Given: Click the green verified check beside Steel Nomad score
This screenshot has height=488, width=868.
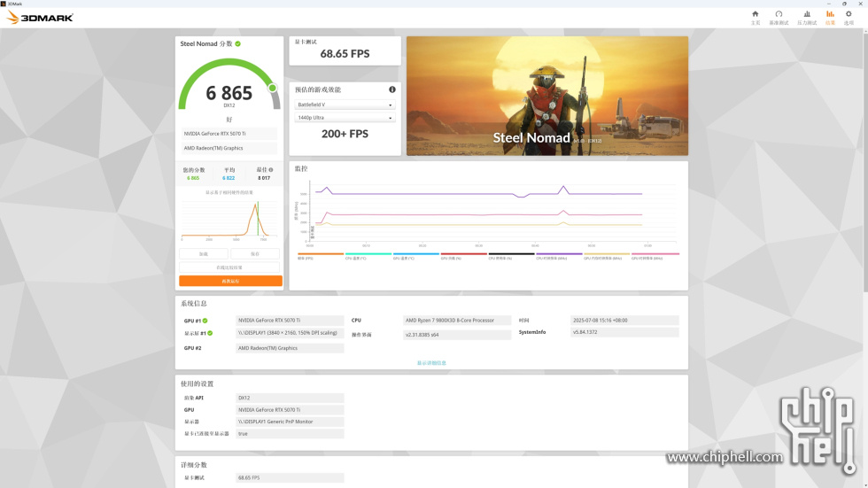Looking at the screenshot, I should pos(238,43).
